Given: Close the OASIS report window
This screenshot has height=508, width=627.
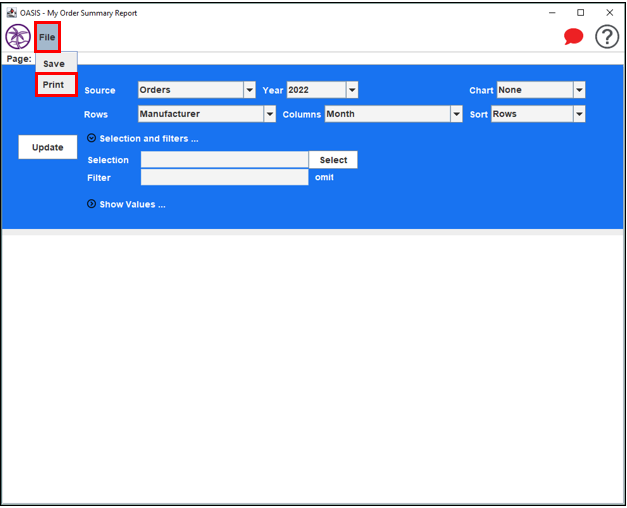Looking at the screenshot, I should [x=609, y=13].
